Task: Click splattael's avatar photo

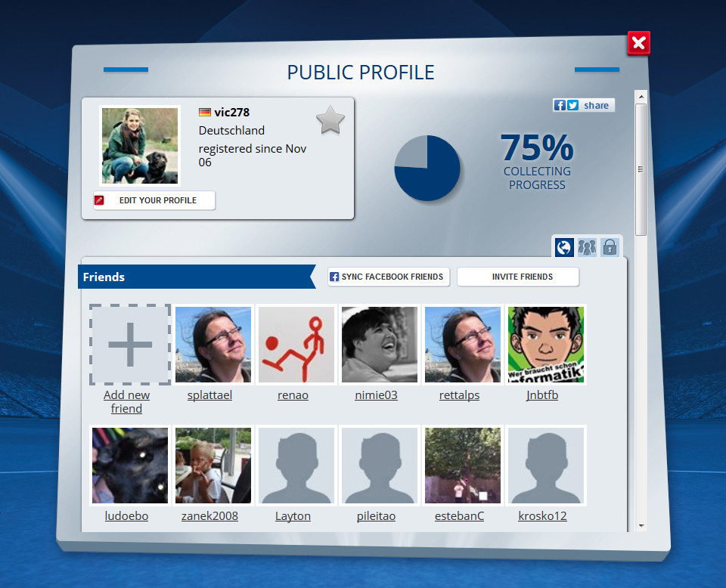Action: (213, 345)
